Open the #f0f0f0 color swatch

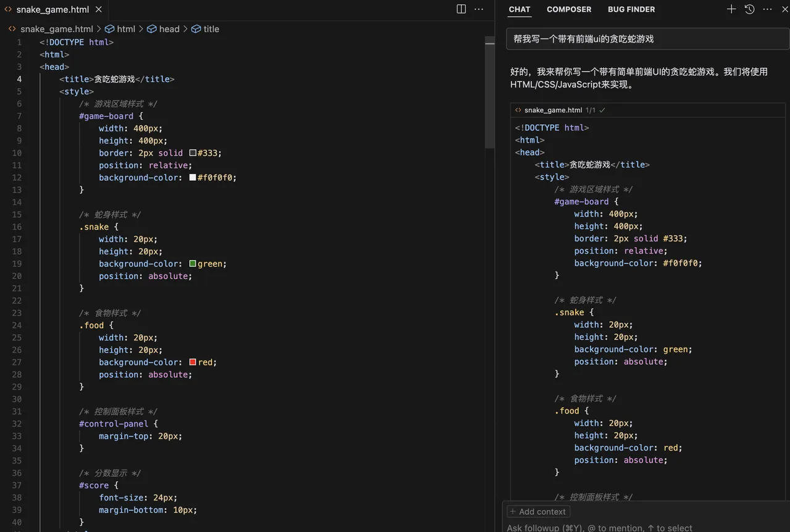click(x=193, y=177)
